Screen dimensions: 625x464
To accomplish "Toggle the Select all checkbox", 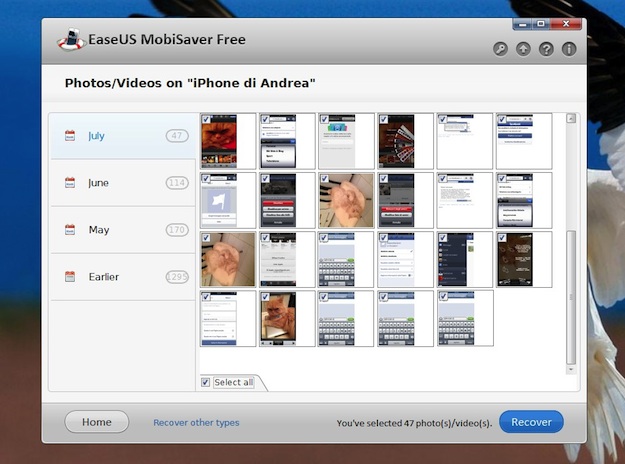I will coord(205,382).
